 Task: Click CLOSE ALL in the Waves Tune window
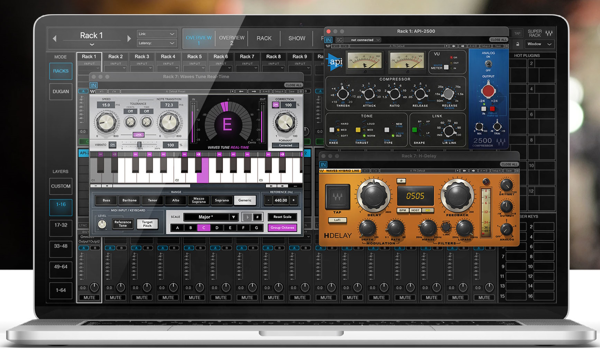pos(293,85)
